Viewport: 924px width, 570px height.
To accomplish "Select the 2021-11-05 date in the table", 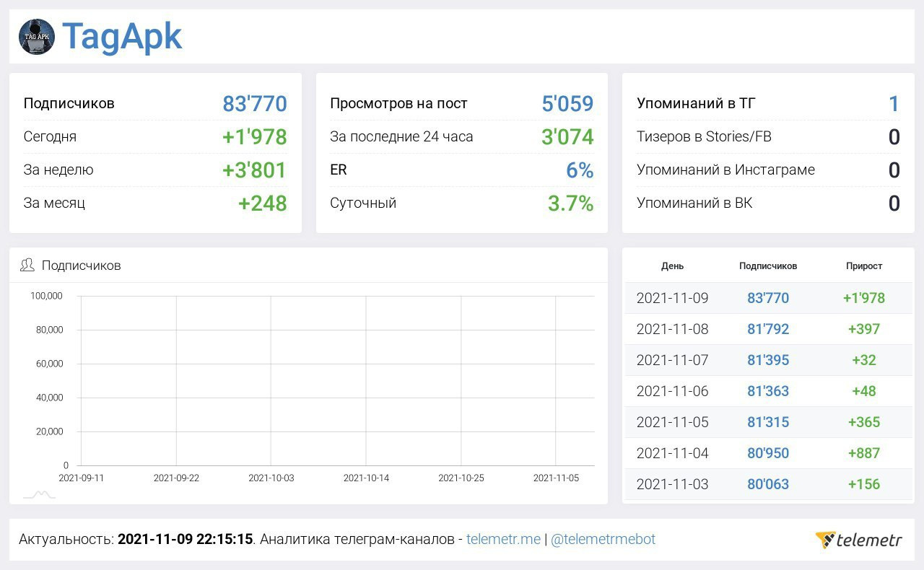I will click(672, 422).
